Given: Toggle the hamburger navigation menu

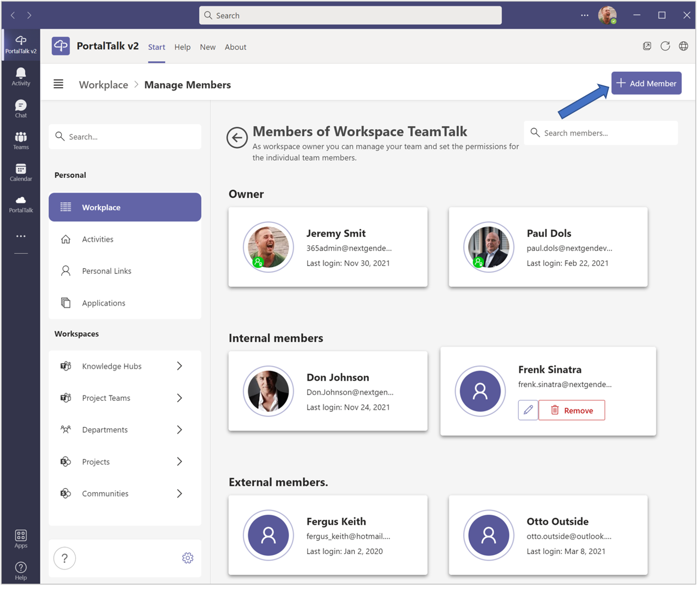Looking at the screenshot, I should [x=58, y=84].
